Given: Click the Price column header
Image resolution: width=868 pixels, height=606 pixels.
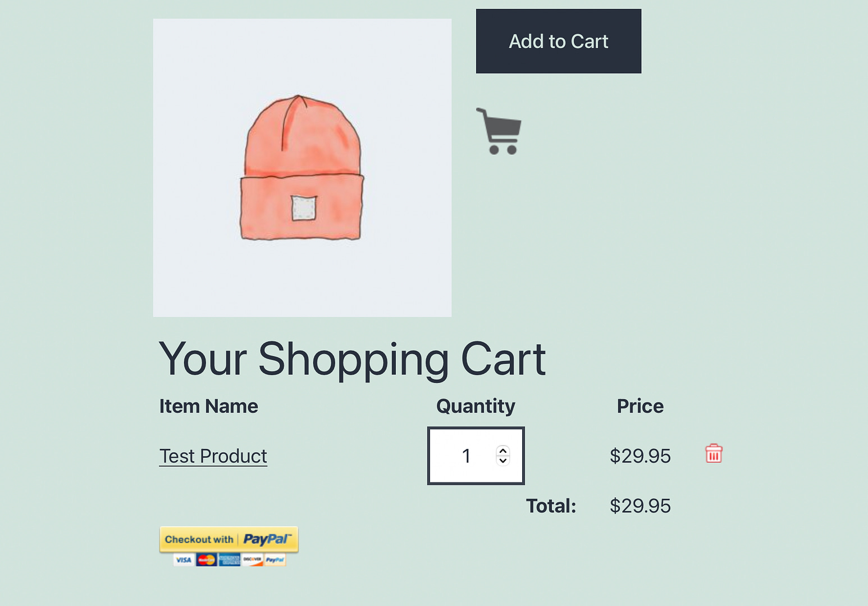Looking at the screenshot, I should (640, 406).
